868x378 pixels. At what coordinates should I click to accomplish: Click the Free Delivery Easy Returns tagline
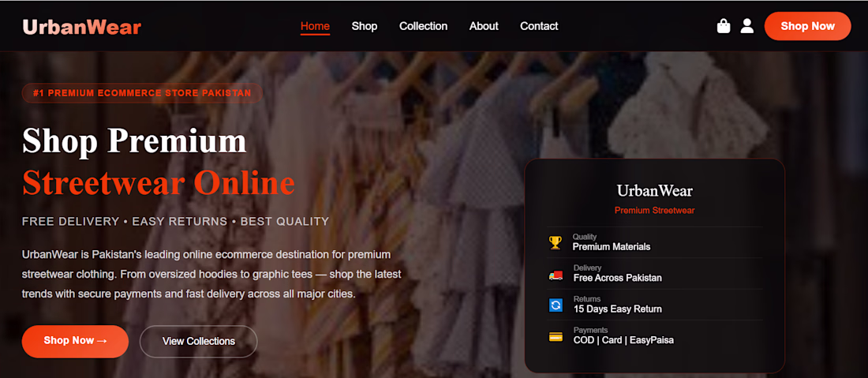point(175,222)
